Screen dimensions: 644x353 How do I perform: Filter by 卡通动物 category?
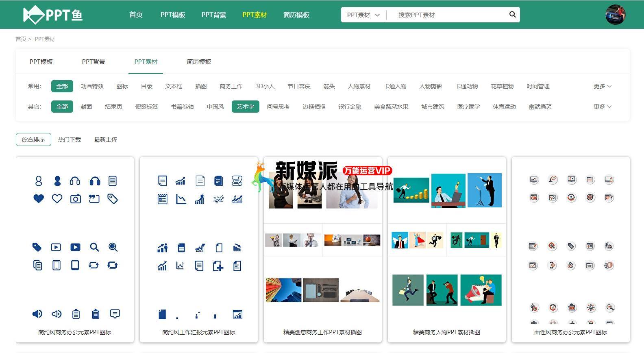(466, 86)
